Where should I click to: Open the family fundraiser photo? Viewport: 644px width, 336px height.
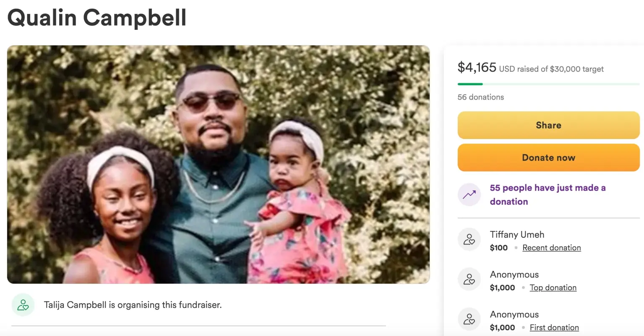tap(218, 164)
